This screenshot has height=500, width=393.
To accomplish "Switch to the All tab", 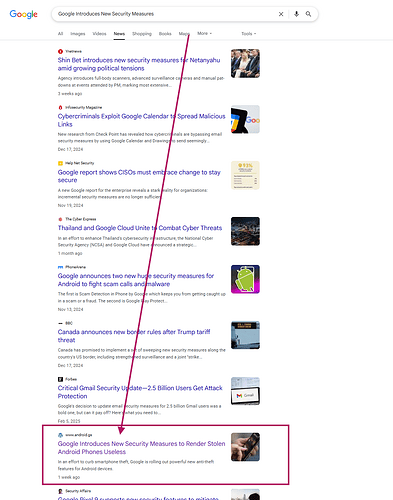I will pyautogui.click(x=60, y=34).
